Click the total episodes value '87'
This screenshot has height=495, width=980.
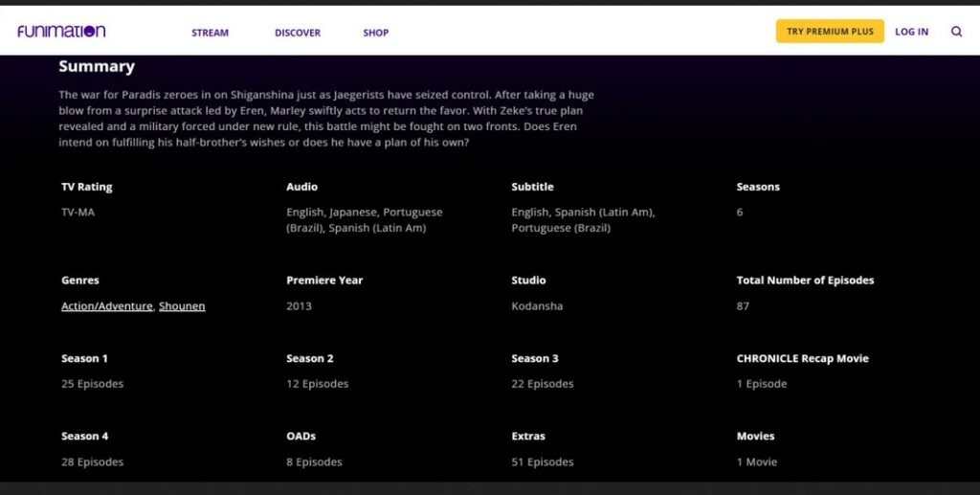(x=743, y=306)
